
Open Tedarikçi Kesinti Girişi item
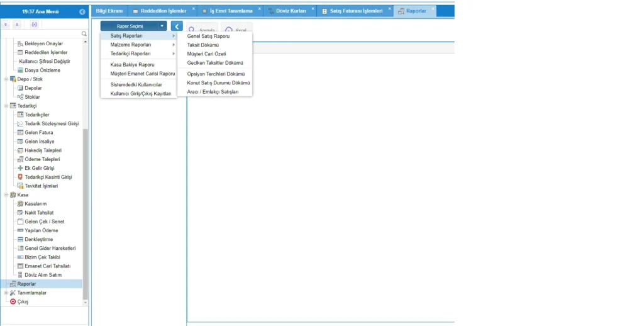click(x=48, y=177)
